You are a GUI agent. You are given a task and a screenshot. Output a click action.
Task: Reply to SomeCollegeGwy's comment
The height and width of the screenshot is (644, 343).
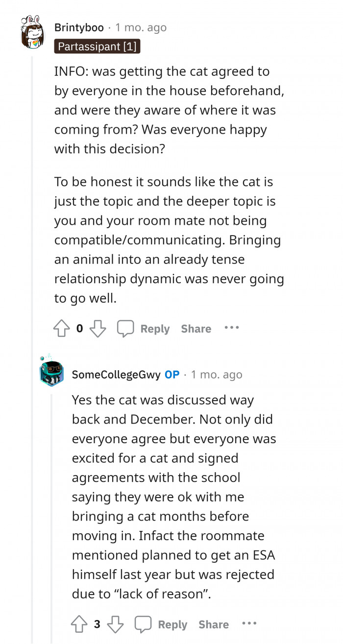click(x=172, y=624)
